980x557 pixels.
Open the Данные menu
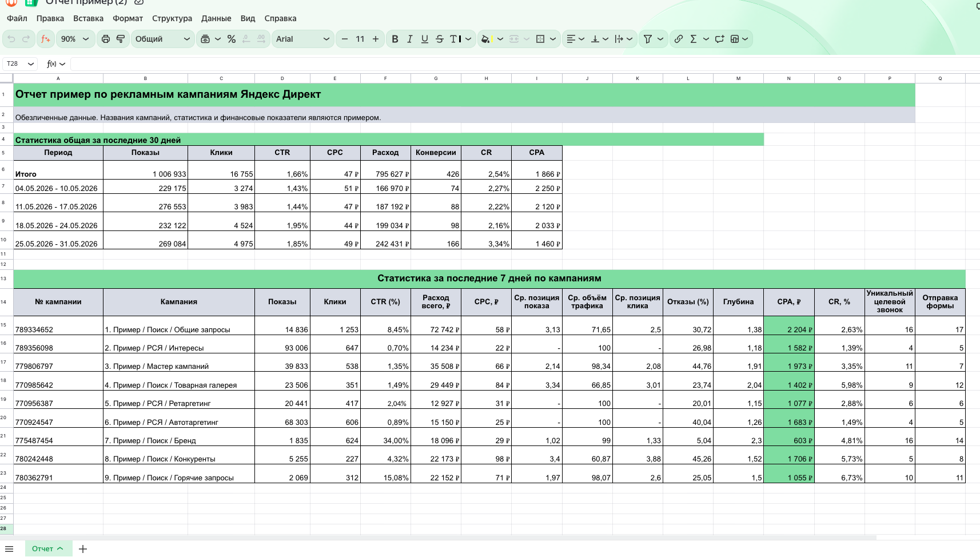point(216,18)
